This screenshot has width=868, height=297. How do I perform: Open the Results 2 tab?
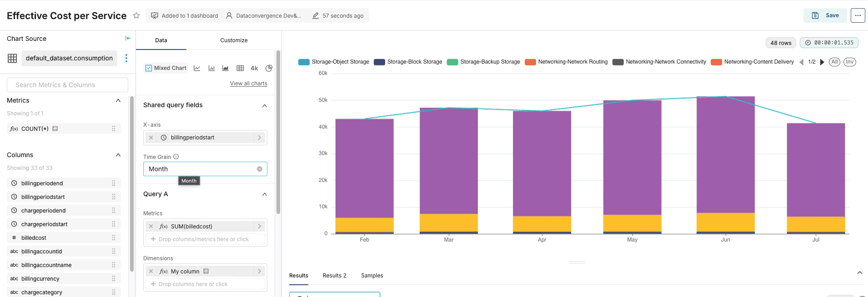(x=335, y=276)
